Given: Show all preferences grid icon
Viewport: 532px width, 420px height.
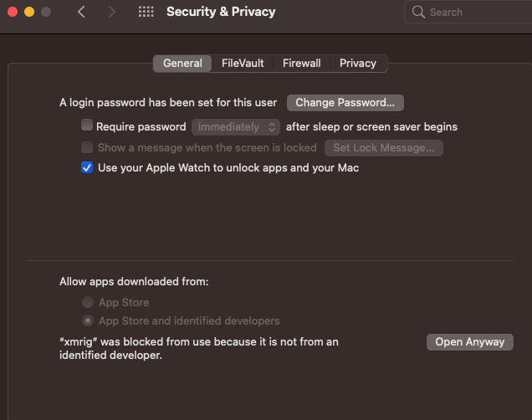Looking at the screenshot, I should 146,12.
